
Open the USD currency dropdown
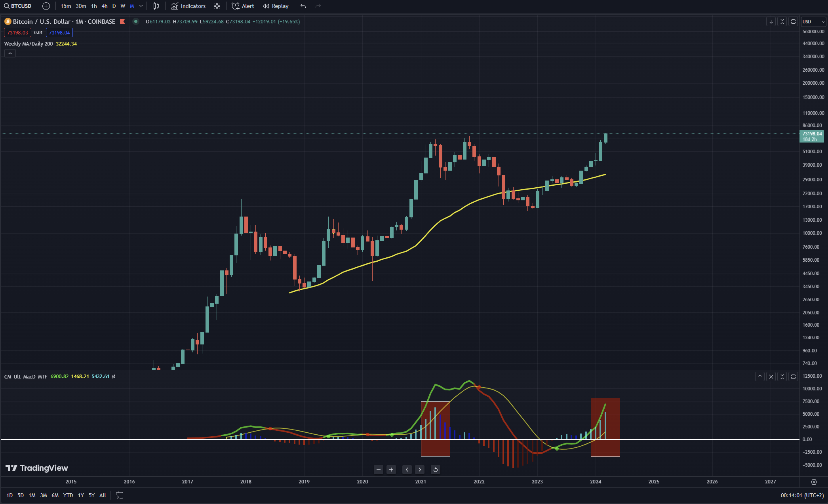(813, 21)
